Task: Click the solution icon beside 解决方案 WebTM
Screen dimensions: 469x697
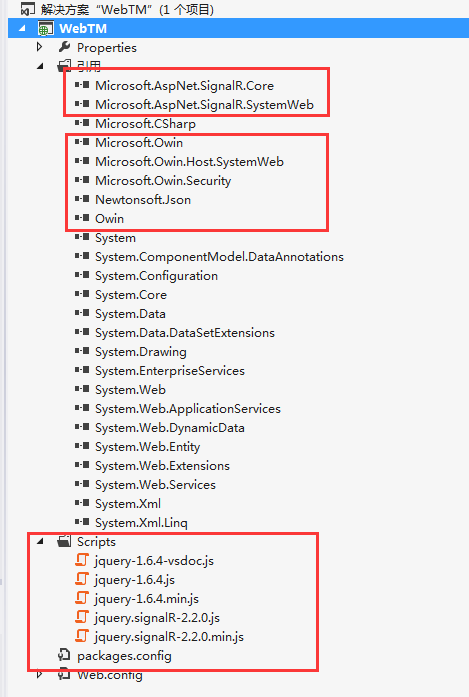Action: (x=28, y=9)
